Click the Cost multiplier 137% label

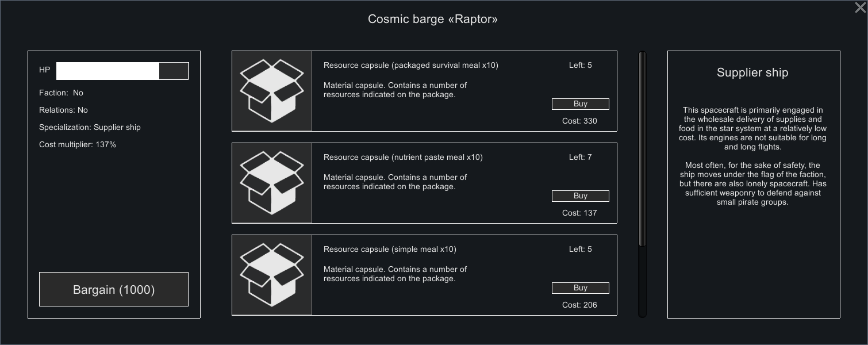[x=78, y=145]
